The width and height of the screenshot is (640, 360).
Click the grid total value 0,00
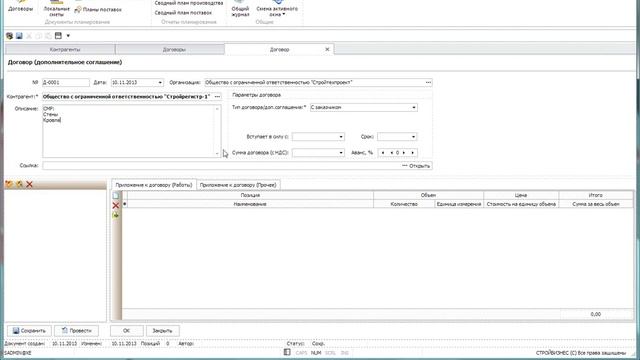click(596, 314)
